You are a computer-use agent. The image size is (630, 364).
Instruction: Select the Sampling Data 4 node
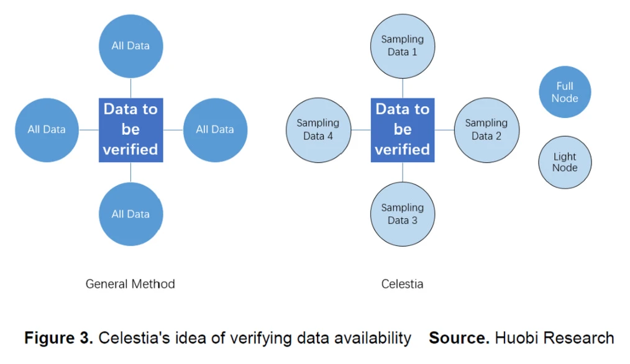318,130
